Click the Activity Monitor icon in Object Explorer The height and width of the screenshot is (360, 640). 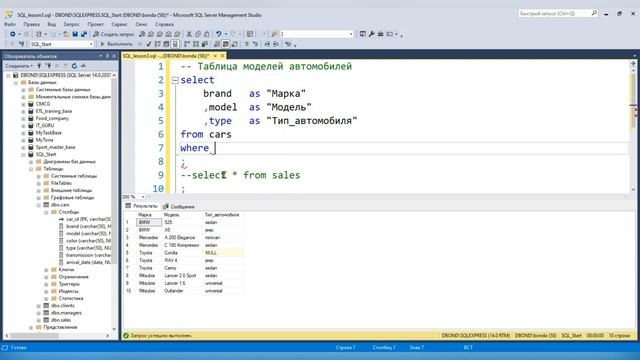click(83, 65)
